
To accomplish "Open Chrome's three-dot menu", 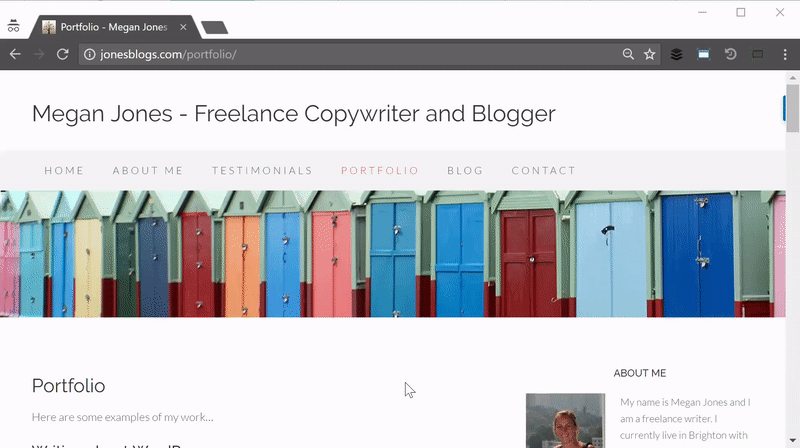I will [x=785, y=54].
